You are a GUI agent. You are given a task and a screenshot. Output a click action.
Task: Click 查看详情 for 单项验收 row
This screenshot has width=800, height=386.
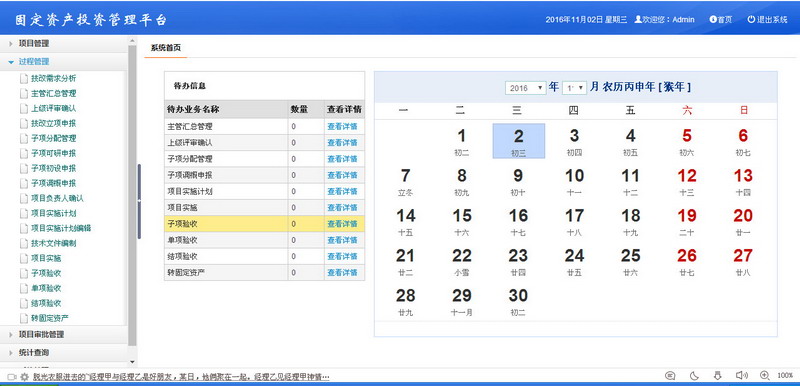click(342, 240)
